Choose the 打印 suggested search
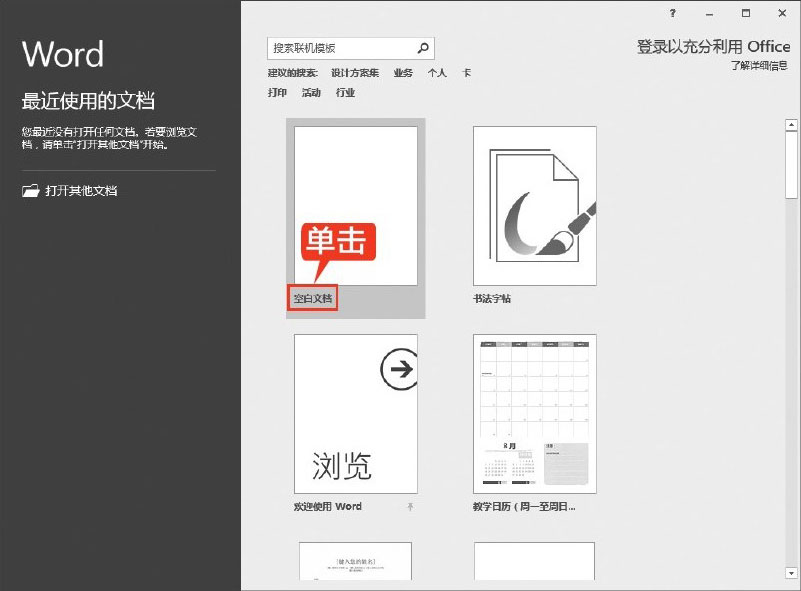 tap(277, 93)
